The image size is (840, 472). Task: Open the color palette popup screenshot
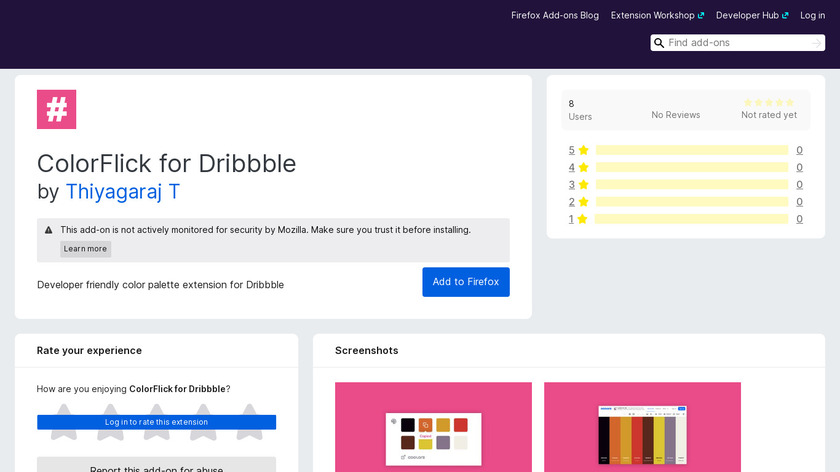(x=433, y=427)
